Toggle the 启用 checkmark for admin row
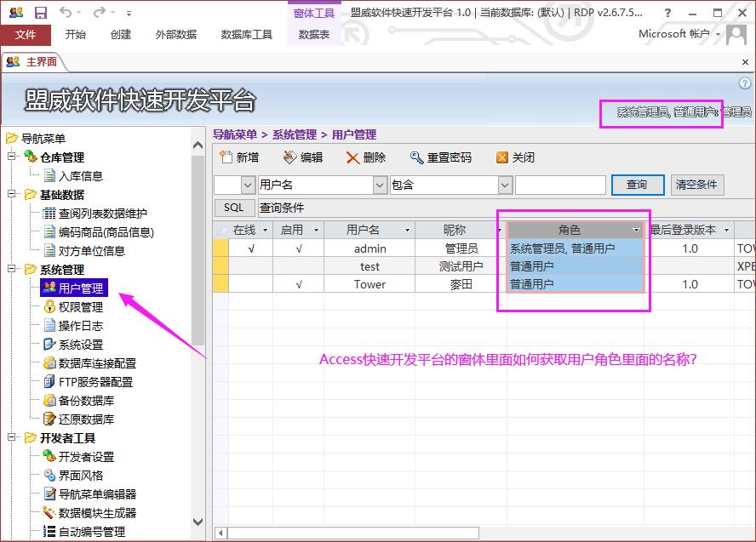The height and width of the screenshot is (542, 756). [299, 248]
